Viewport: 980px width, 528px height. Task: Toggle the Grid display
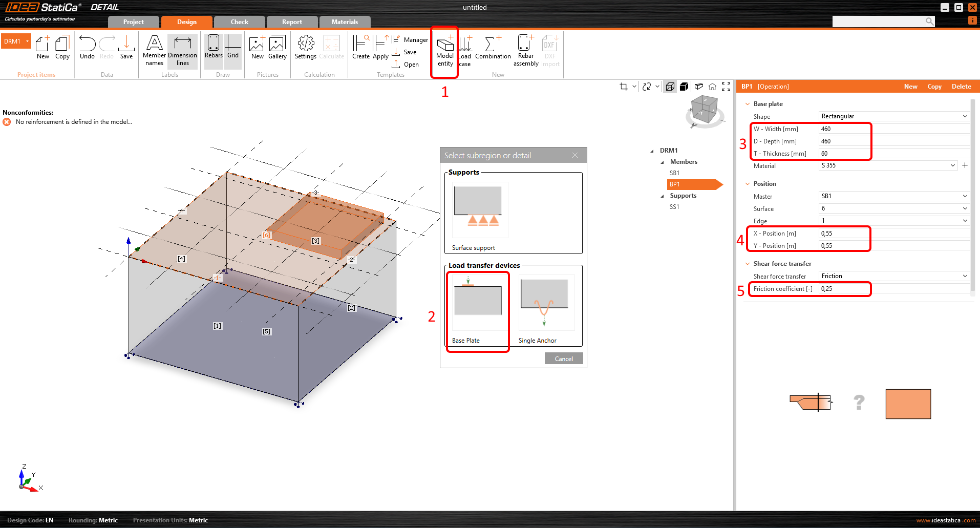point(233,49)
